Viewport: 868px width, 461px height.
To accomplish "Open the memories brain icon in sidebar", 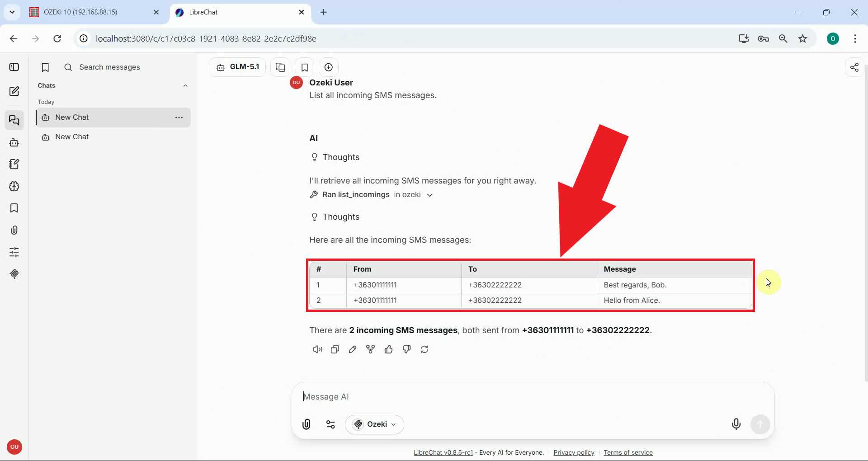I will (x=14, y=186).
